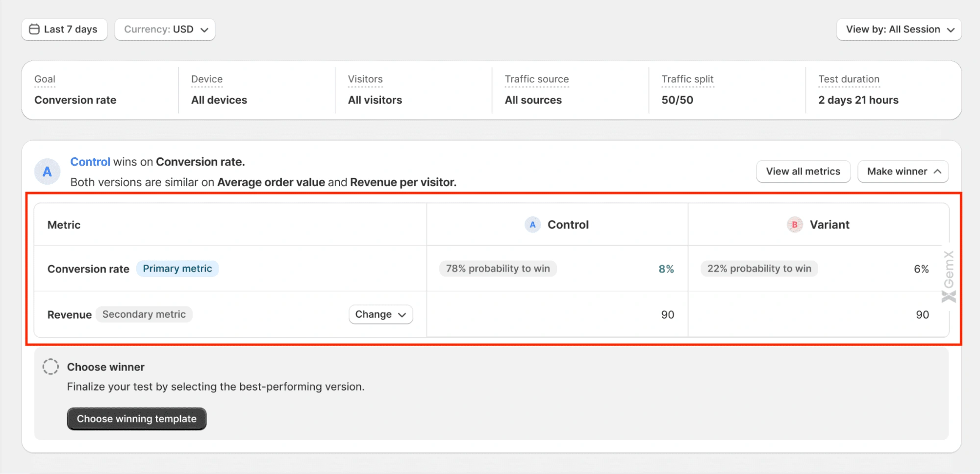Open the Change dropdown for Revenue metric
The height and width of the screenshot is (474, 980).
tap(380, 314)
